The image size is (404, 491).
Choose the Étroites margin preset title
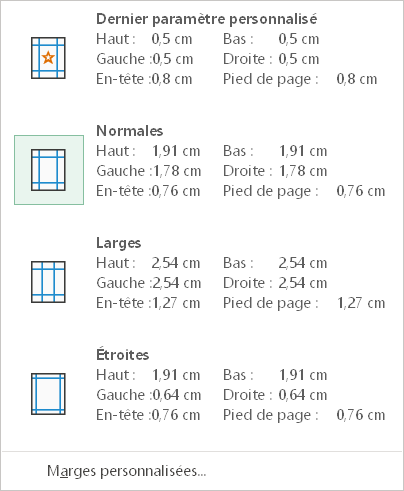123,355
